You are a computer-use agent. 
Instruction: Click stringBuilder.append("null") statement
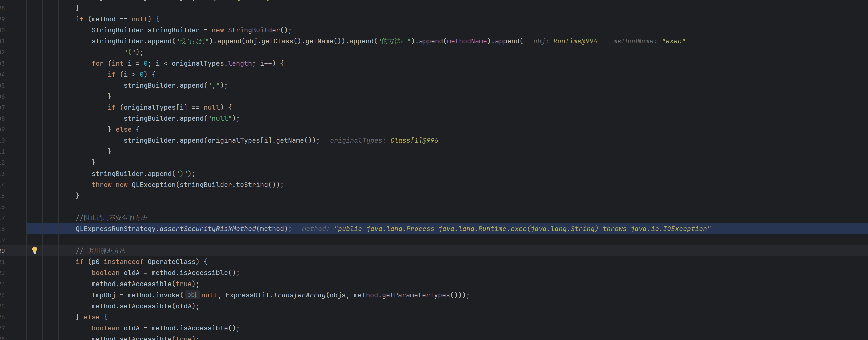click(x=181, y=118)
